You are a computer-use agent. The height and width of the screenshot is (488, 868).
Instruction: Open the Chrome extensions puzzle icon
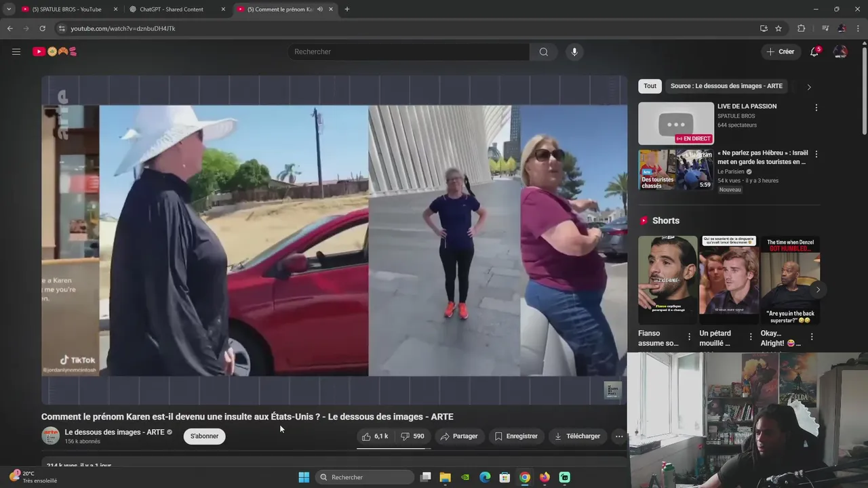point(801,28)
